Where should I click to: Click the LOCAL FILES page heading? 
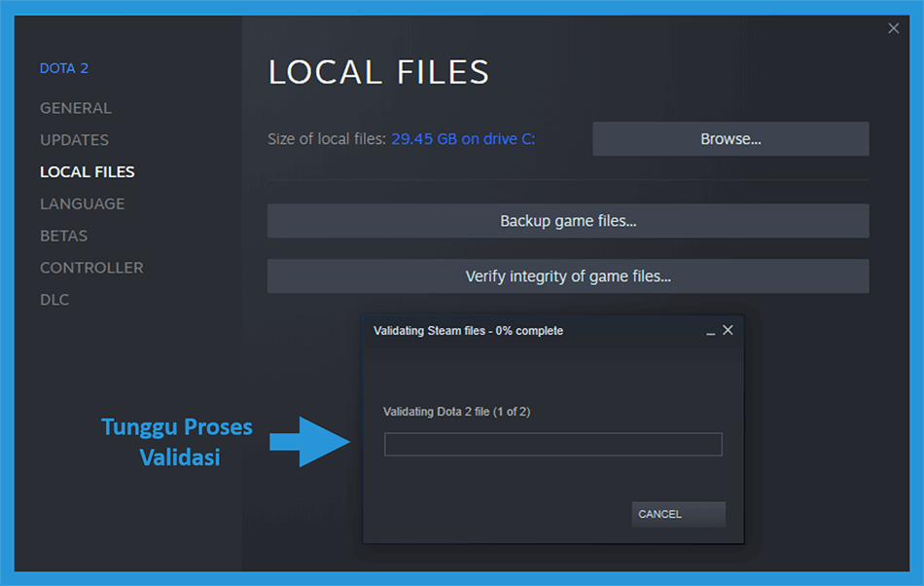[378, 72]
